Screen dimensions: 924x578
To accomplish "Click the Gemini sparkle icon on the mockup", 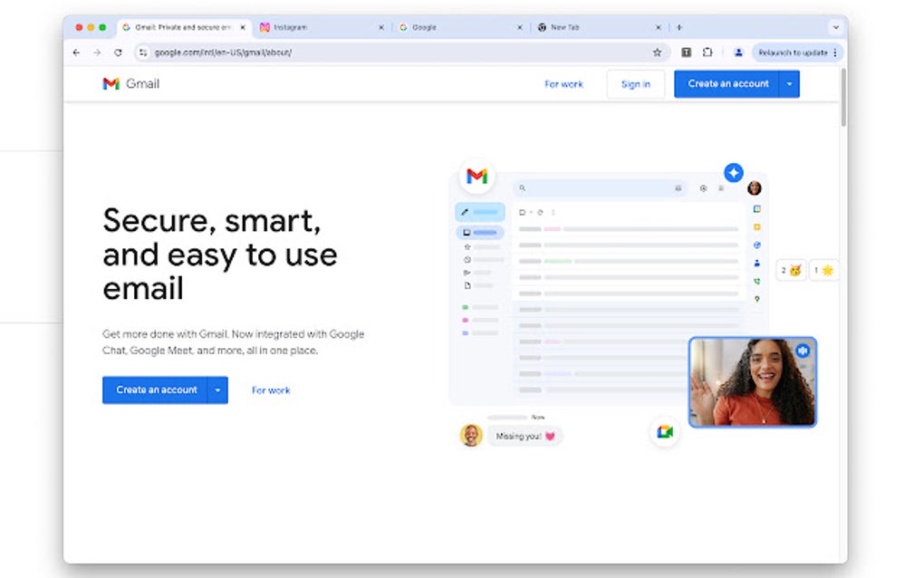I will pos(734,172).
